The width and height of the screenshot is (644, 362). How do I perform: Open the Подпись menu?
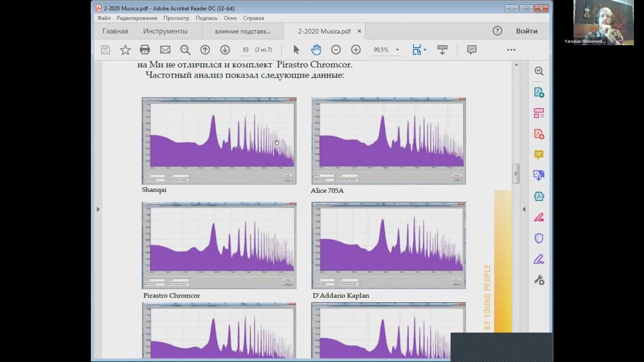[206, 18]
